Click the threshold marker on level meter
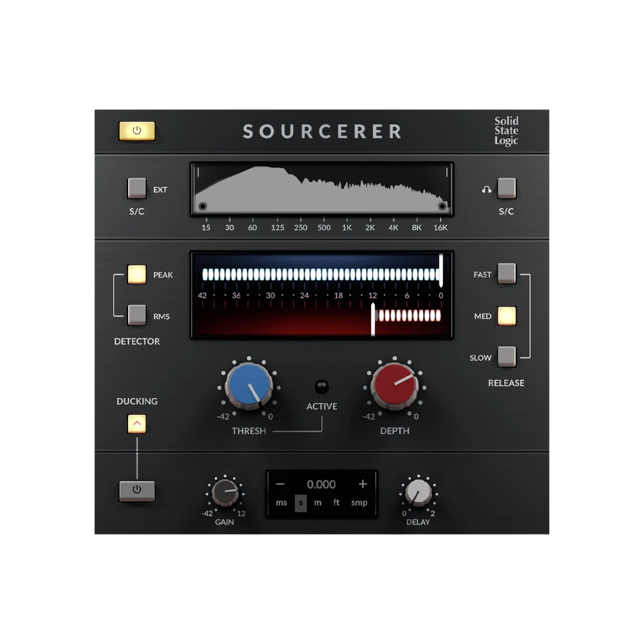 [x=441, y=271]
